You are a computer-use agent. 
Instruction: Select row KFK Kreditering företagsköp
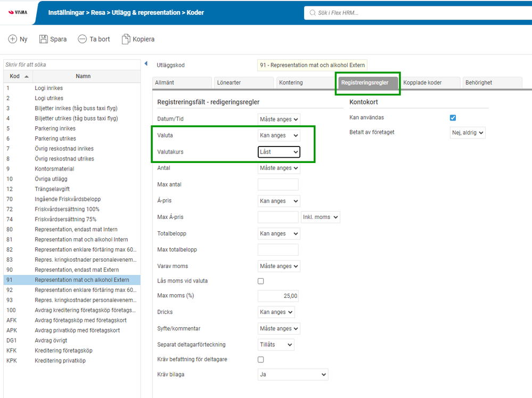[72, 351]
